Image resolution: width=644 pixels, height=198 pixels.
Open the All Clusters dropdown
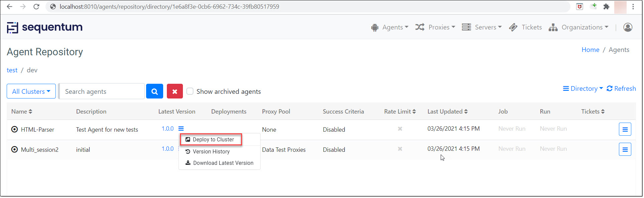31,91
